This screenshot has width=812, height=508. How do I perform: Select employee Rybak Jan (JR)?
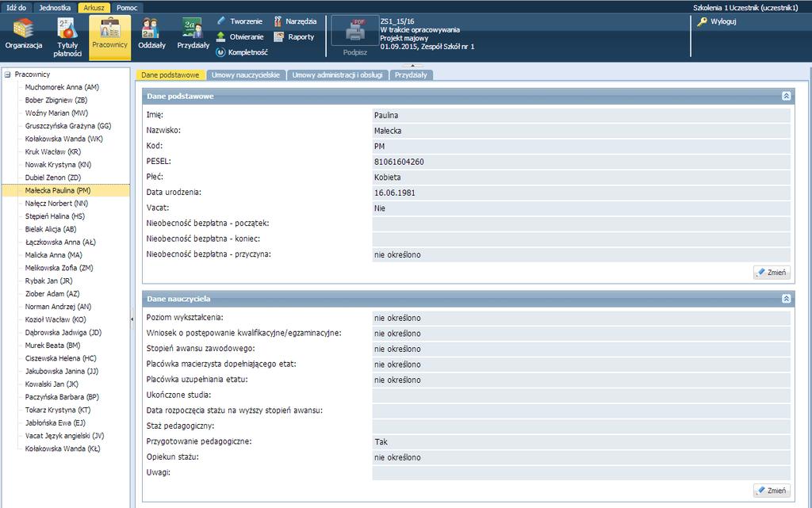point(48,281)
